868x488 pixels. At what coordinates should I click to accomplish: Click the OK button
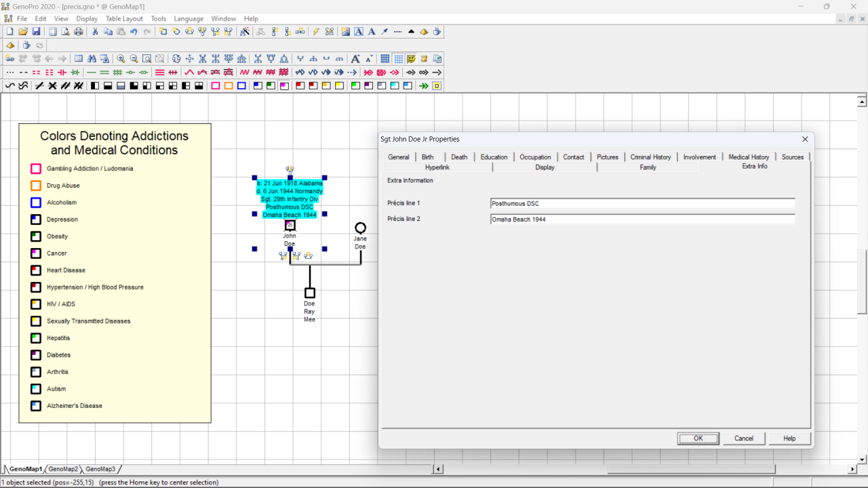(698, 439)
